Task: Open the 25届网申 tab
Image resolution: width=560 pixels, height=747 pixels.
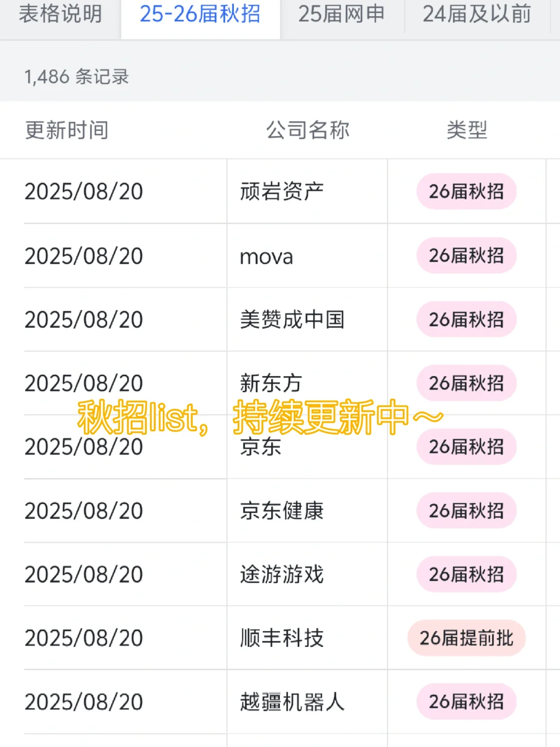Action: 342,15
